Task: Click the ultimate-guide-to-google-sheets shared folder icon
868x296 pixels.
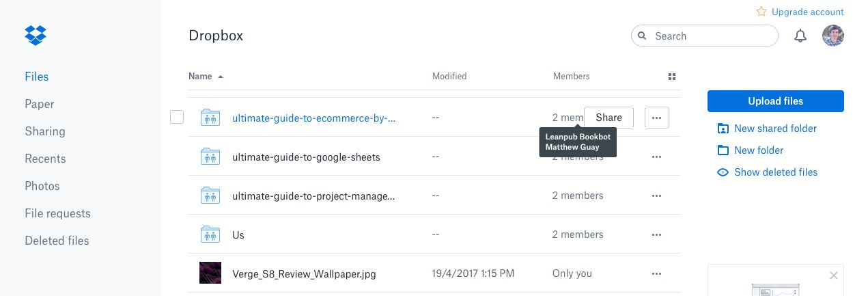Action: coord(210,157)
